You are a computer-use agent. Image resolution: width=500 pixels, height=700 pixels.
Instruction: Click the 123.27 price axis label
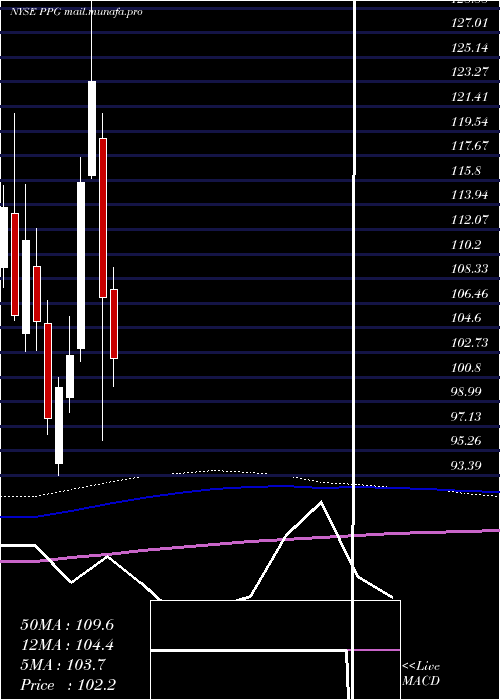click(x=470, y=72)
